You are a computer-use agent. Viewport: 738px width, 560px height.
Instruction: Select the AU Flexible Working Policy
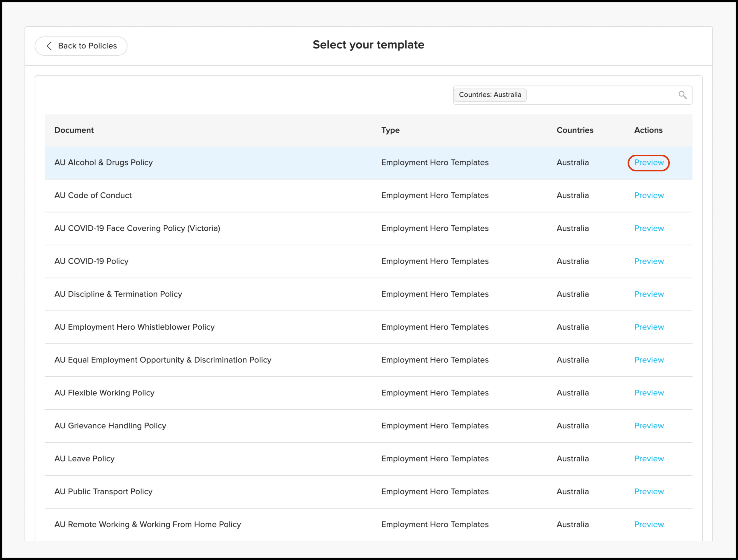pyautogui.click(x=104, y=393)
